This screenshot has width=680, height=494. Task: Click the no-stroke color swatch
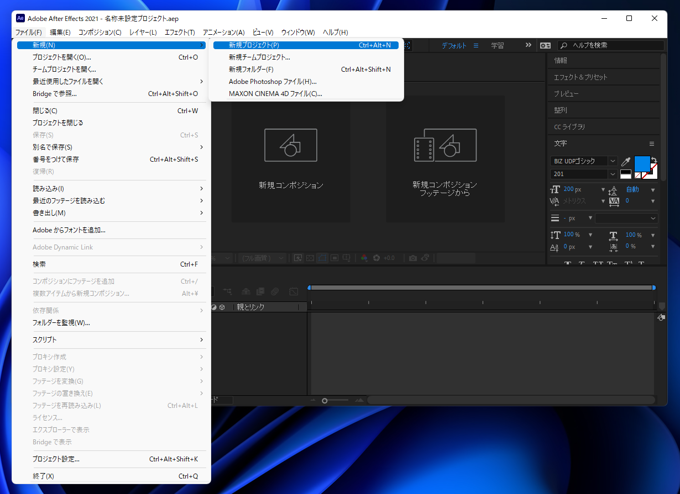click(638, 175)
